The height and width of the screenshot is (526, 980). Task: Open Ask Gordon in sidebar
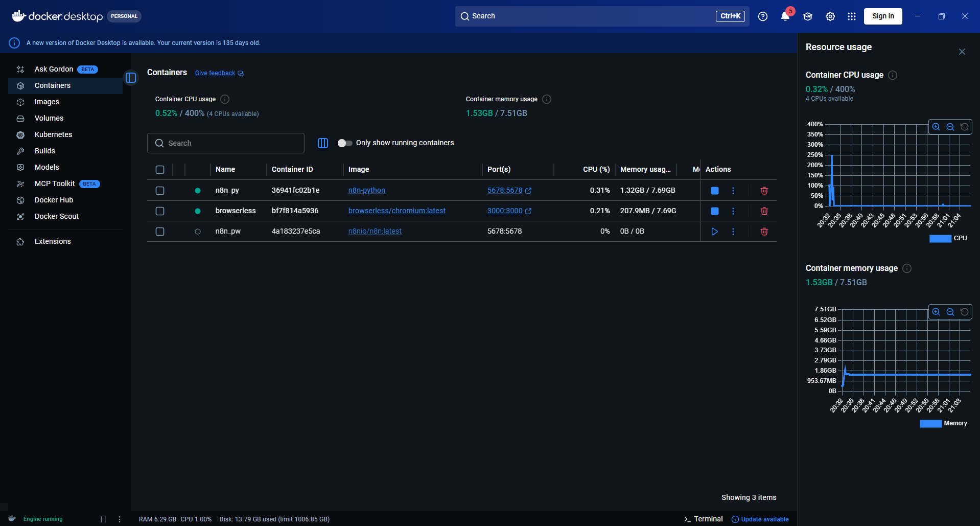pos(65,69)
